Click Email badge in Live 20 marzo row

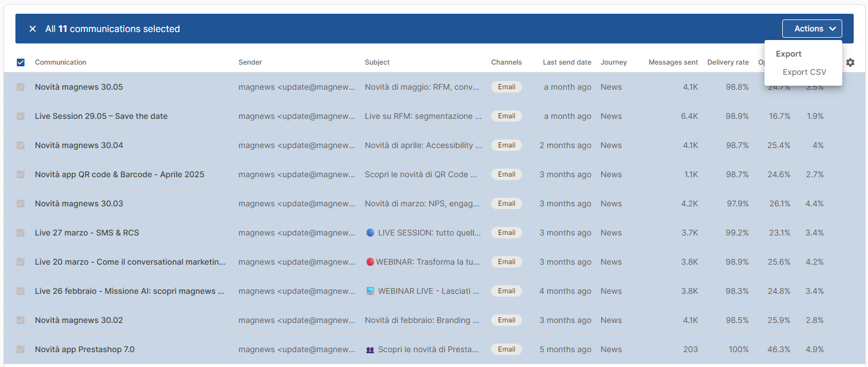click(507, 262)
